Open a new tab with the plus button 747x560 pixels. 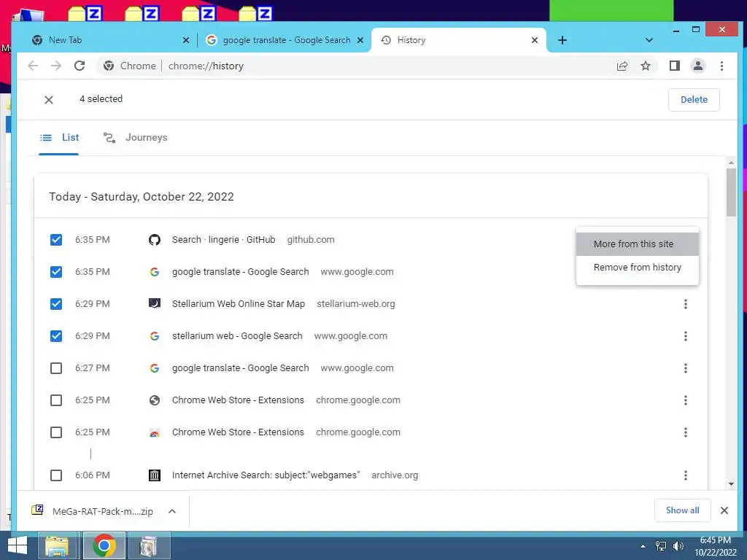point(562,40)
